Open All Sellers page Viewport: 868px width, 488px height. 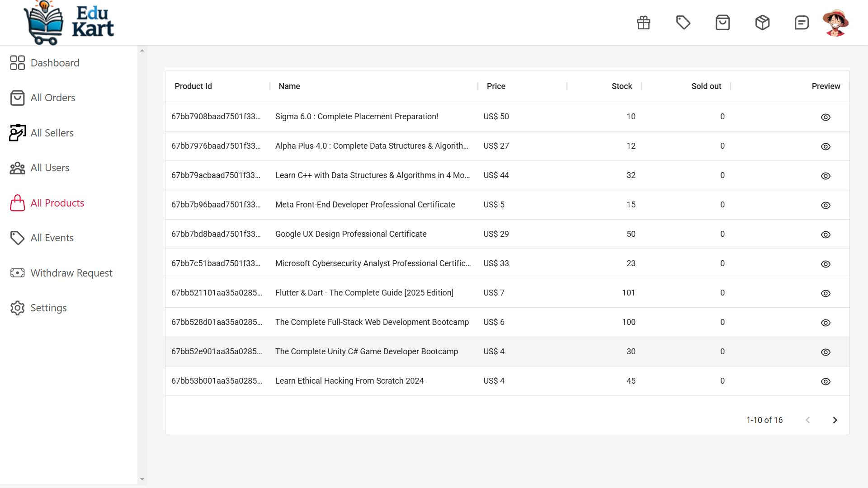[x=52, y=133]
